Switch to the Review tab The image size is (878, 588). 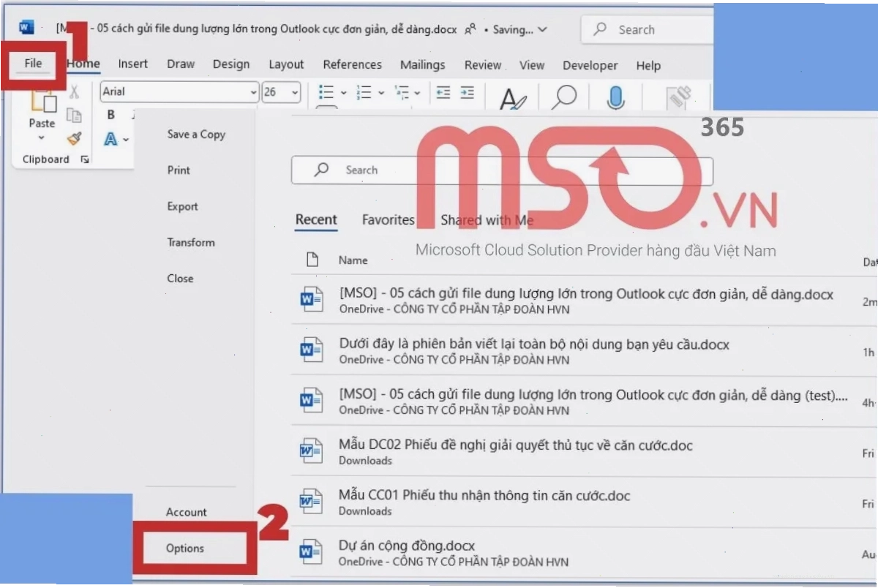[x=483, y=64]
